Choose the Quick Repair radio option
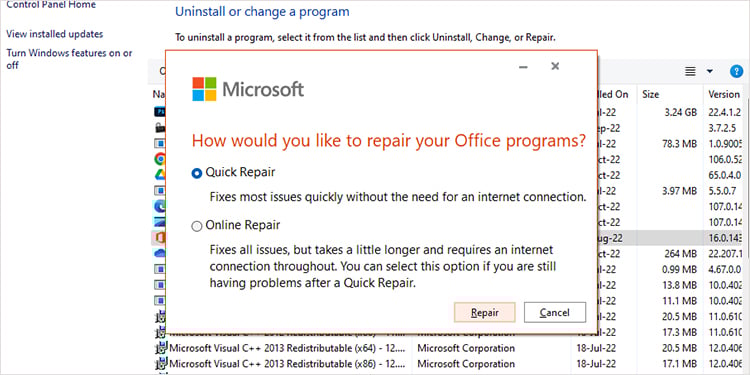Image resolution: width=750 pixels, height=375 pixels. coord(197,173)
